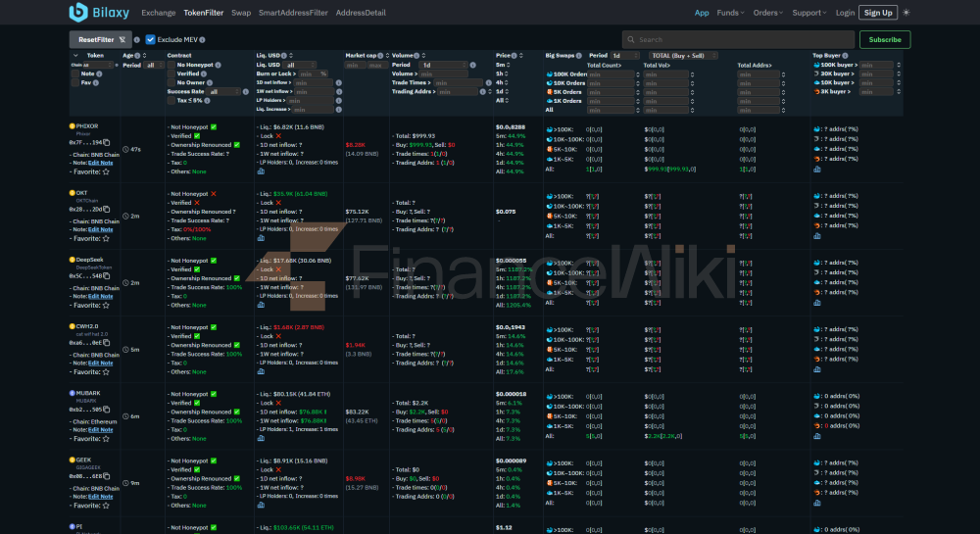Edit Note for MUBARK token
This screenshot has height=534, width=980.
[x=100, y=430]
